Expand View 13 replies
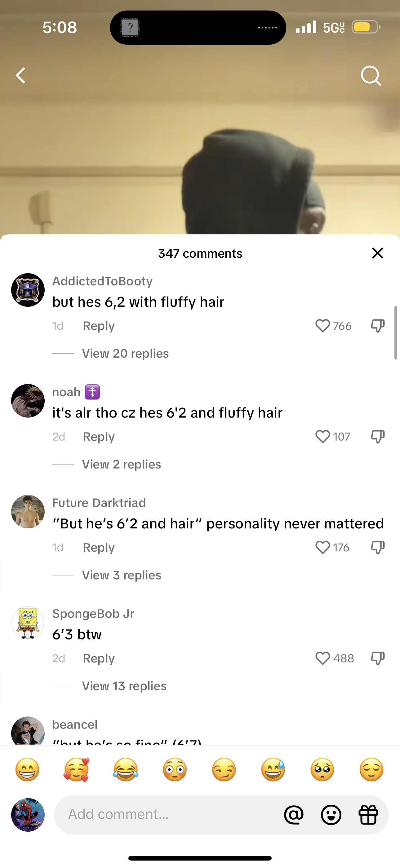The width and height of the screenshot is (400, 868). pos(124,686)
